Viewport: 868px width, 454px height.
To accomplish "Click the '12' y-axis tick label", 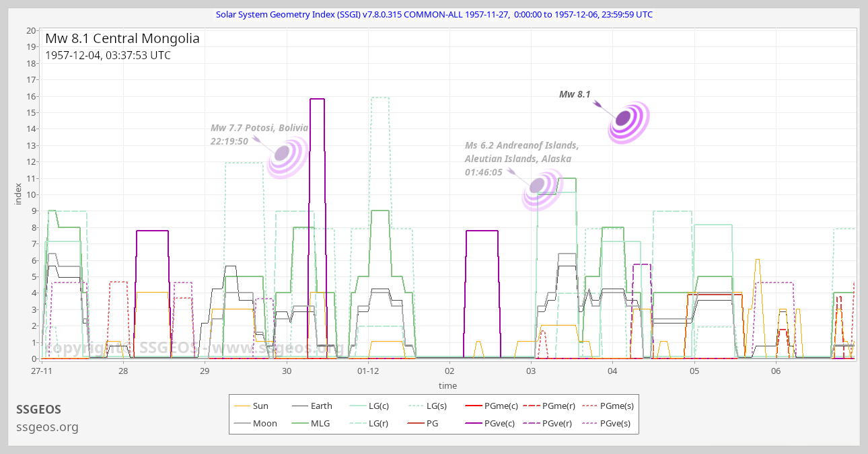I will [x=31, y=161].
